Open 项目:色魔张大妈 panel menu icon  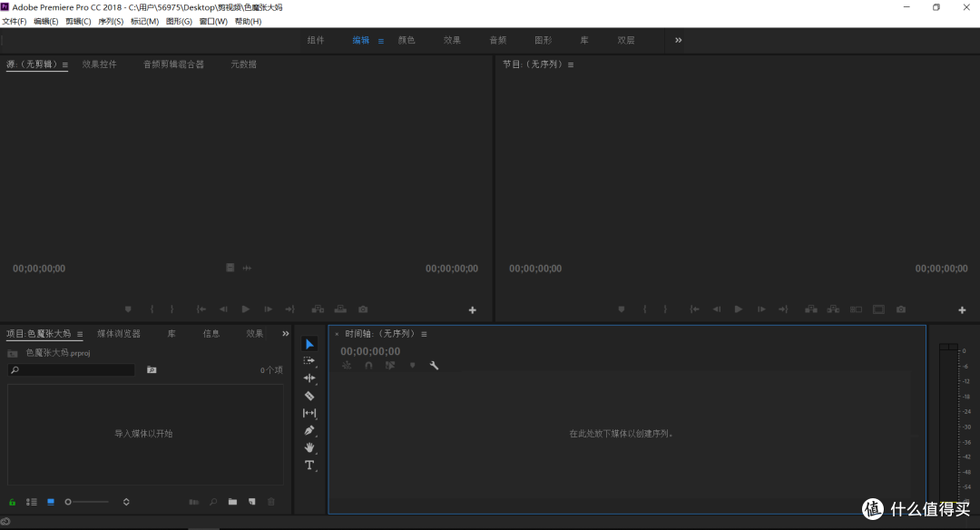(x=79, y=334)
